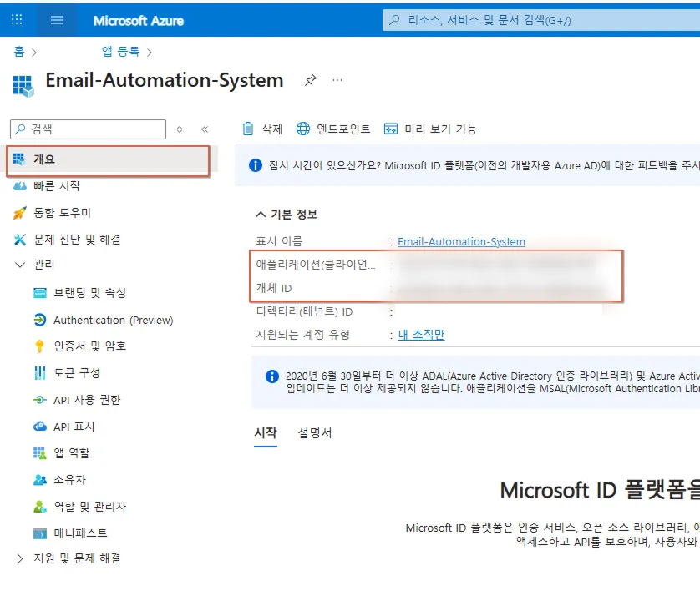The image size is (700, 591).
Task: Click the 매니페스트 document icon
Action: pos(40,533)
